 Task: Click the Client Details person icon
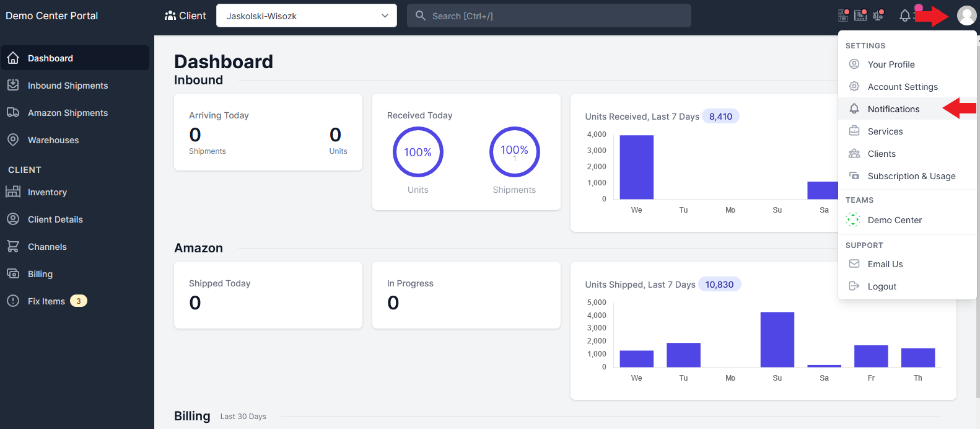pos(13,219)
